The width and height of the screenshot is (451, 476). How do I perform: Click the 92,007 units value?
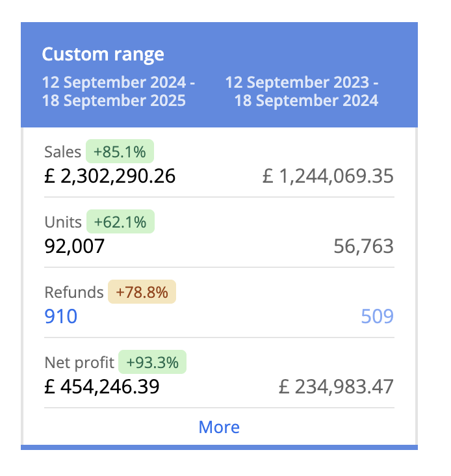click(74, 246)
